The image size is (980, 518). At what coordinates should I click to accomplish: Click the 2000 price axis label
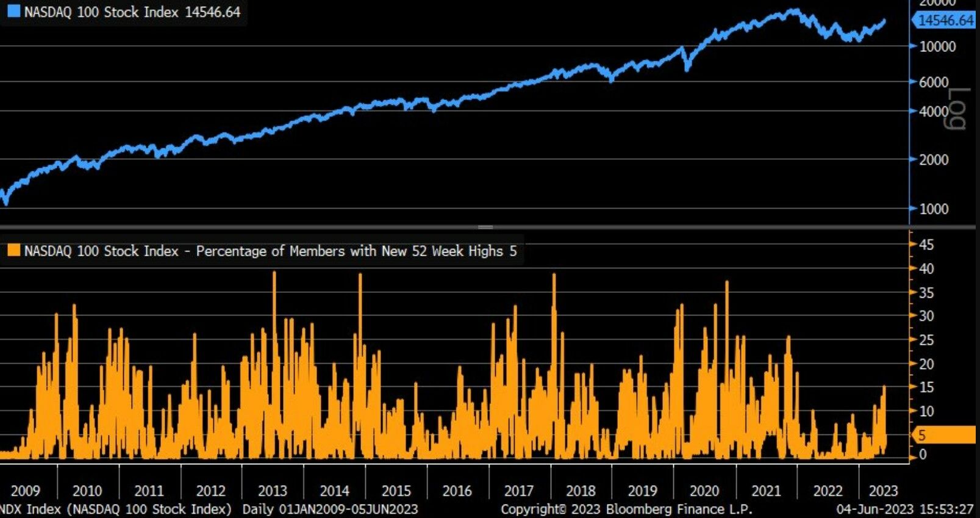tap(934, 160)
